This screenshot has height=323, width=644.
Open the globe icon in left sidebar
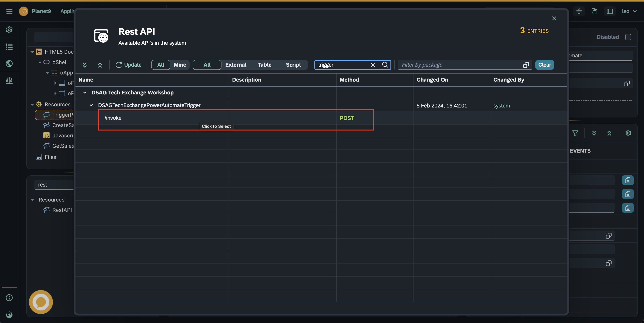[x=9, y=64]
